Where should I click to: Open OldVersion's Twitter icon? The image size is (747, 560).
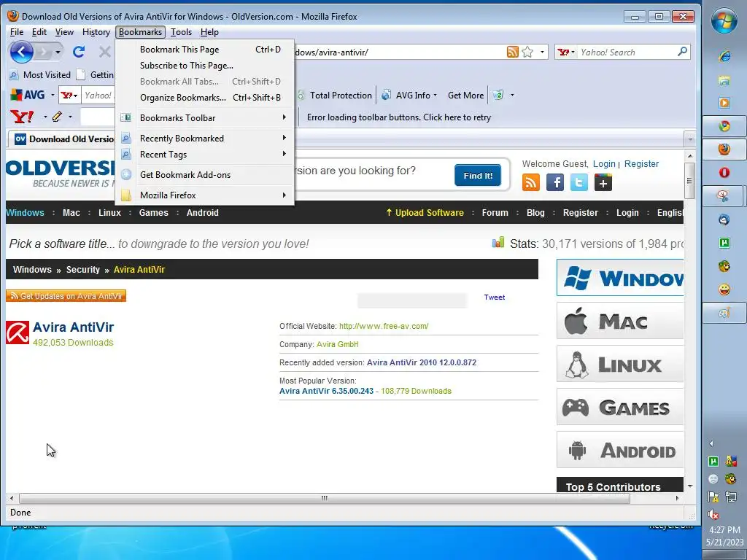pos(578,182)
